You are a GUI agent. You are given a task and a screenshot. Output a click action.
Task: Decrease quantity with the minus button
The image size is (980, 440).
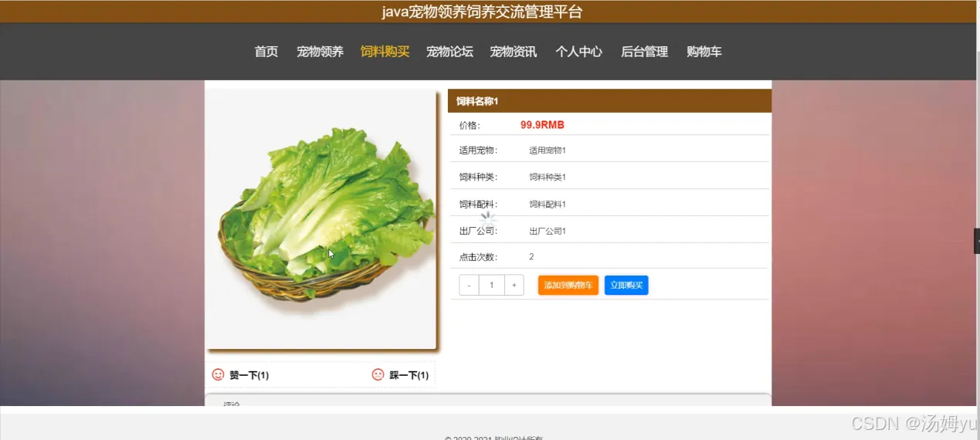coord(469,285)
